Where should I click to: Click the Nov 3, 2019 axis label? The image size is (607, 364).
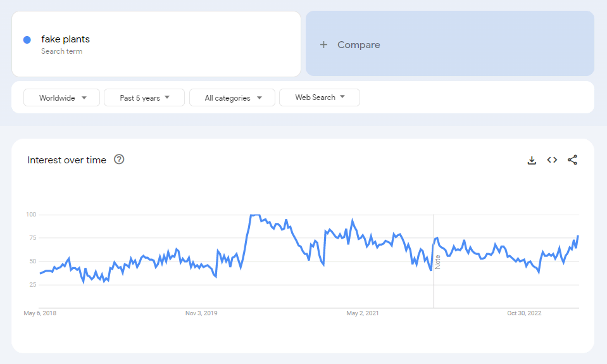201,313
